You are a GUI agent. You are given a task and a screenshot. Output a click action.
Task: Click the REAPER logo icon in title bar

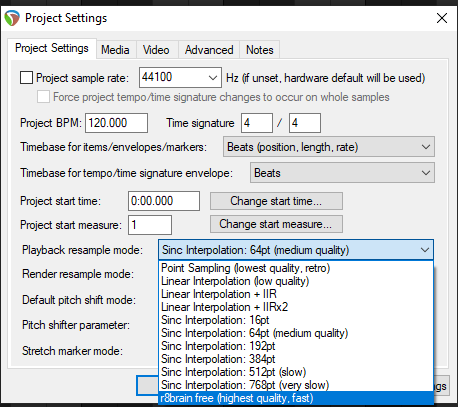tap(12, 18)
